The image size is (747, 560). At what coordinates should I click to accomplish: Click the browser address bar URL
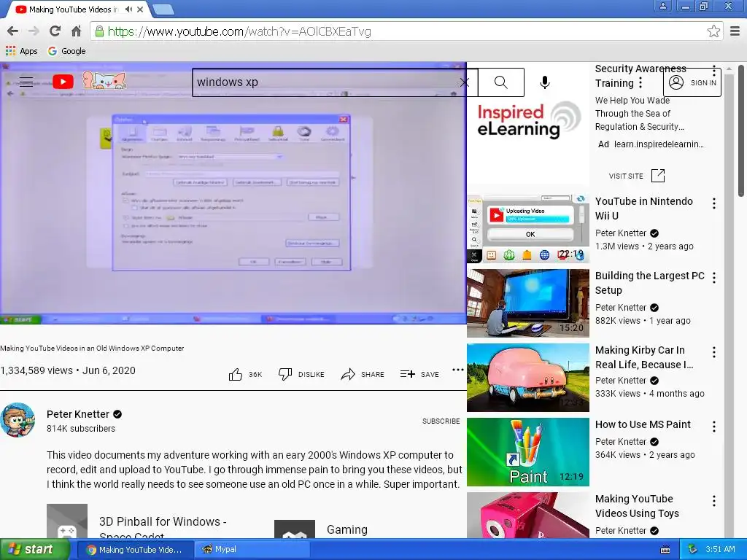coord(239,31)
